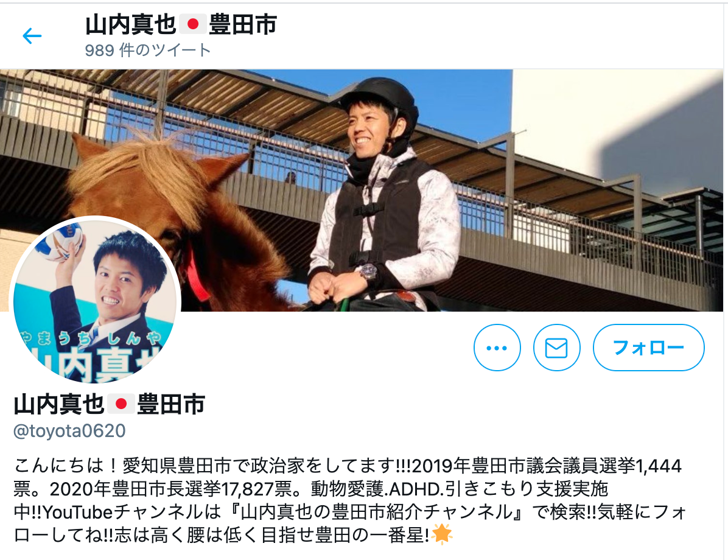Click the Japan flag emoji in profile name
The height and width of the screenshot is (560, 728).
pos(121,404)
